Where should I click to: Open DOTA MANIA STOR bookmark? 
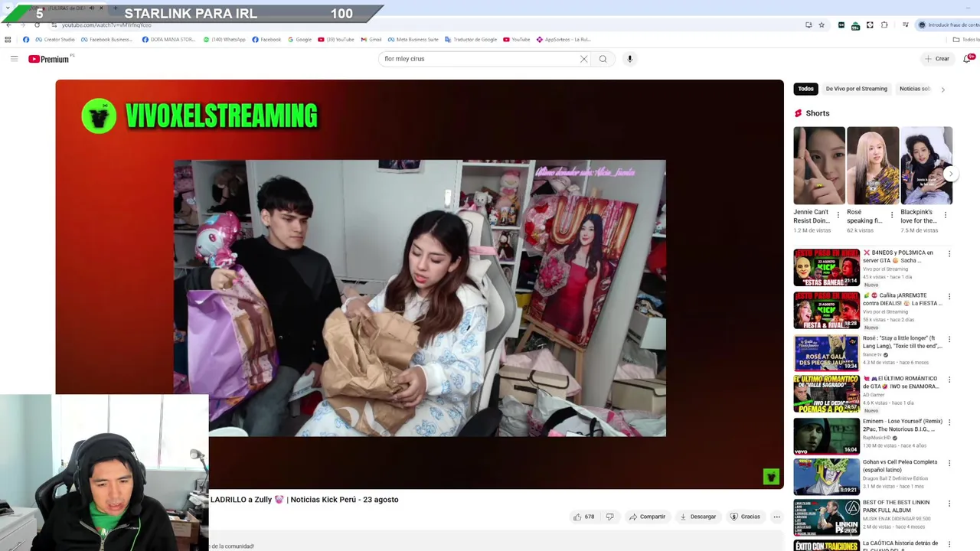point(169,39)
